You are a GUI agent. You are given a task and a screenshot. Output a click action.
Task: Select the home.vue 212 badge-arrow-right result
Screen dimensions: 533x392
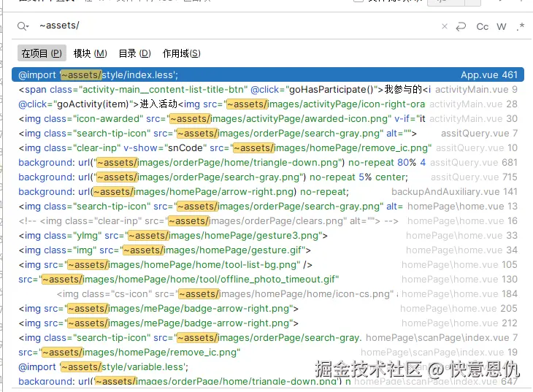point(268,323)
